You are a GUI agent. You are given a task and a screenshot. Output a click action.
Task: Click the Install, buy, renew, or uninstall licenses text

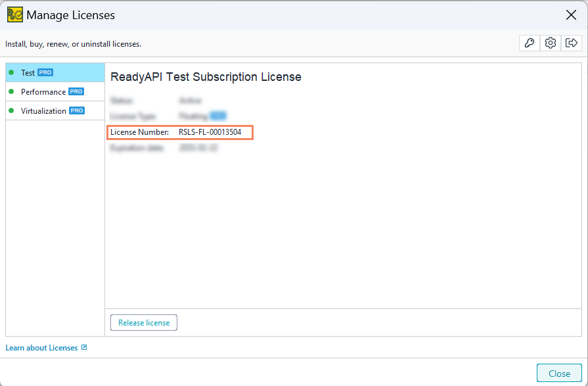tap(73, 44)
